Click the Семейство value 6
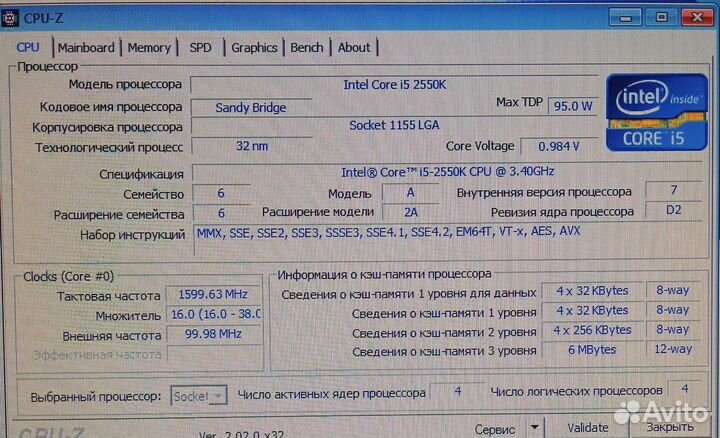Viewport: 720px width, 438px height. (x=221, y=193)
